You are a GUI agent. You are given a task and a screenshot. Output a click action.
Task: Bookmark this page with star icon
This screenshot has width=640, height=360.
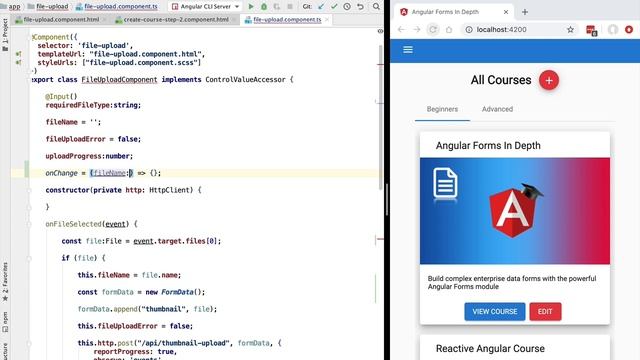click(570, 29)
